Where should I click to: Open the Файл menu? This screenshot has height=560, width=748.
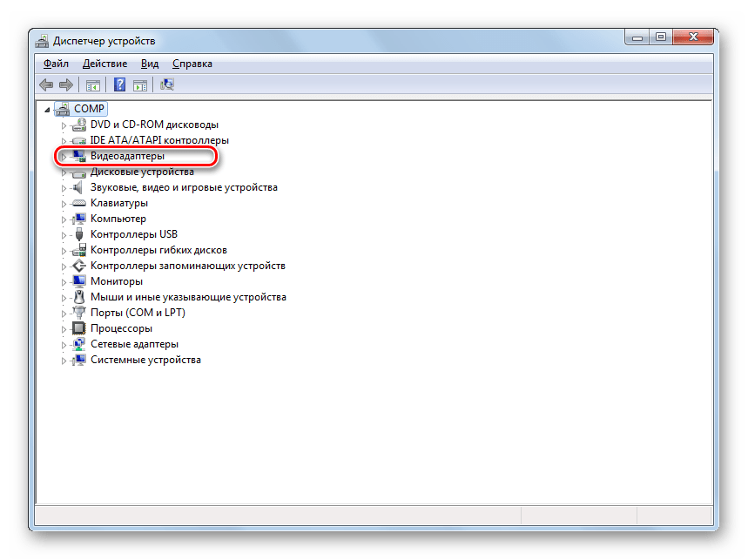click(56, 64)
